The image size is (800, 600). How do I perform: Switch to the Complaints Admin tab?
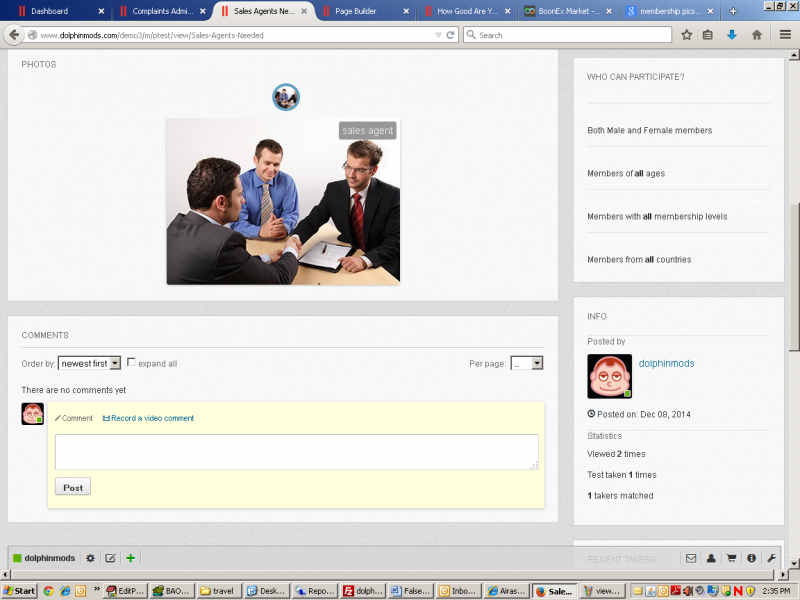[163, 11]
